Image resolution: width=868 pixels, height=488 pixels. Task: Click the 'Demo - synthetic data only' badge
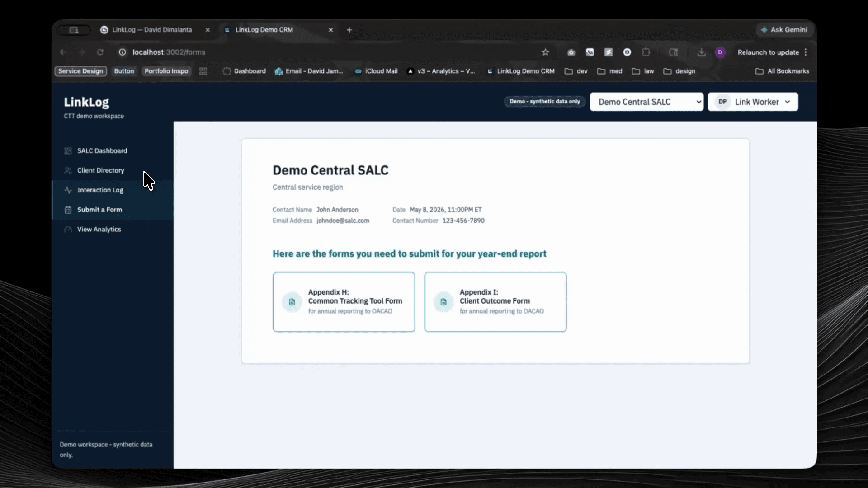[x=545, y=102]
